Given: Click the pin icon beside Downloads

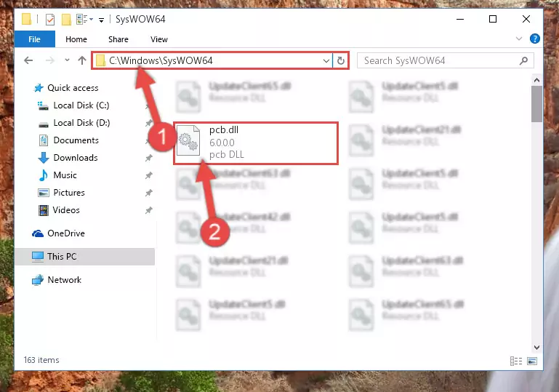Looking at the screenshot, I should (x=149, y=158).
